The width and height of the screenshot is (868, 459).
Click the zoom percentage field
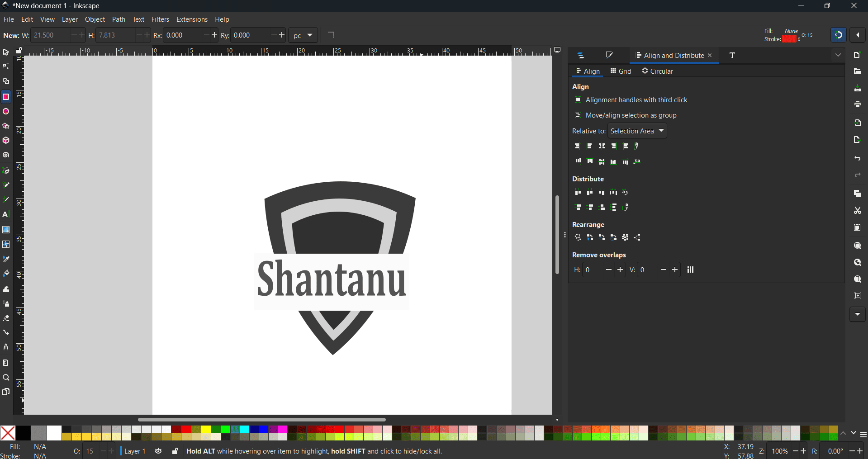point(780,451)
